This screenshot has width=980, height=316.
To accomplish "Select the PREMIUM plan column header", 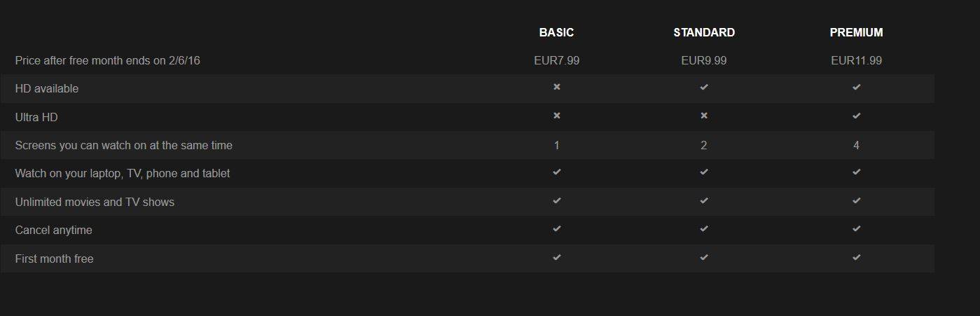I will pyautogui.click(x=856, y=32).
